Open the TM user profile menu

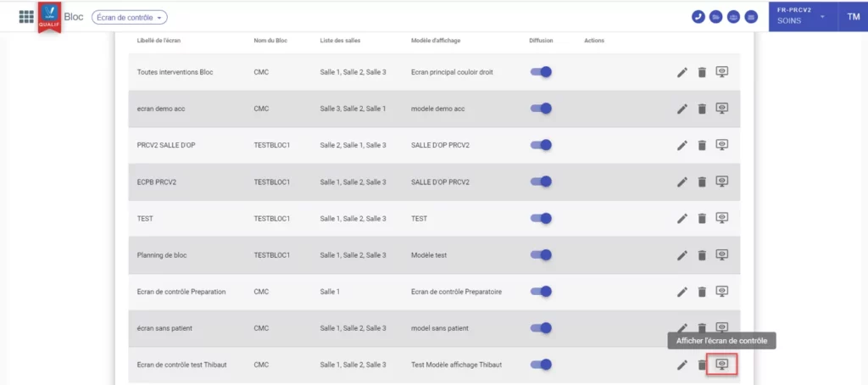pyautogui.click(x=853, y=17)
